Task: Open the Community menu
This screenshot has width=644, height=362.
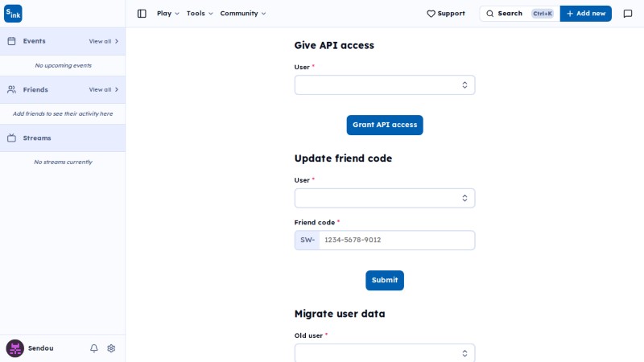Action: coord(243,14)
